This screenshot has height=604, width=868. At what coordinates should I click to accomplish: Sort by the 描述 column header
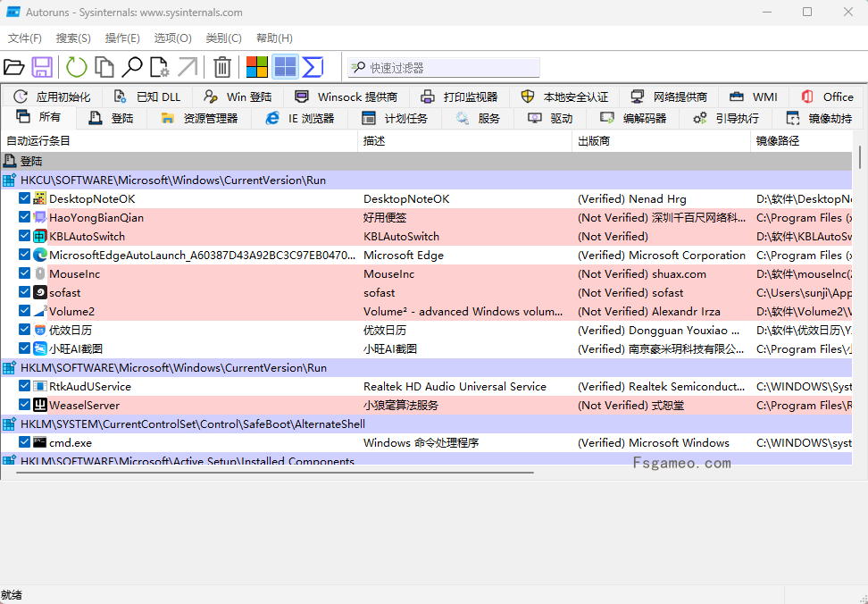click(465, 140)
